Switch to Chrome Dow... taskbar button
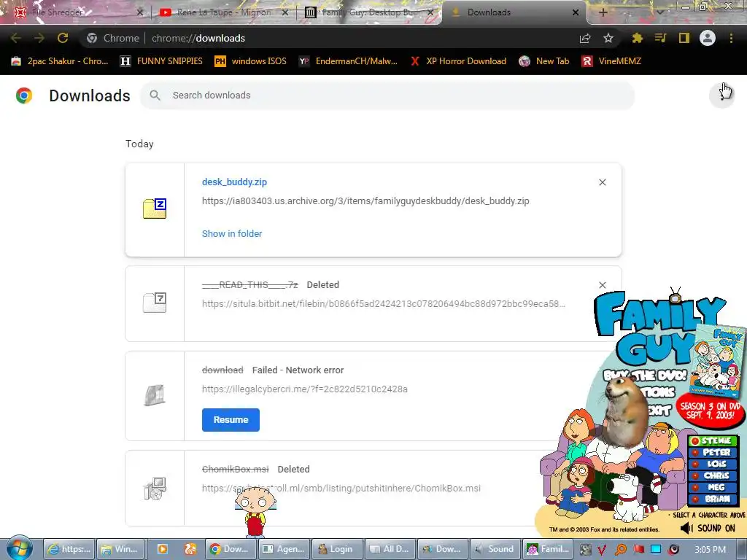Image resolution: width=747 pixels, height=560 pixels. 231,549
